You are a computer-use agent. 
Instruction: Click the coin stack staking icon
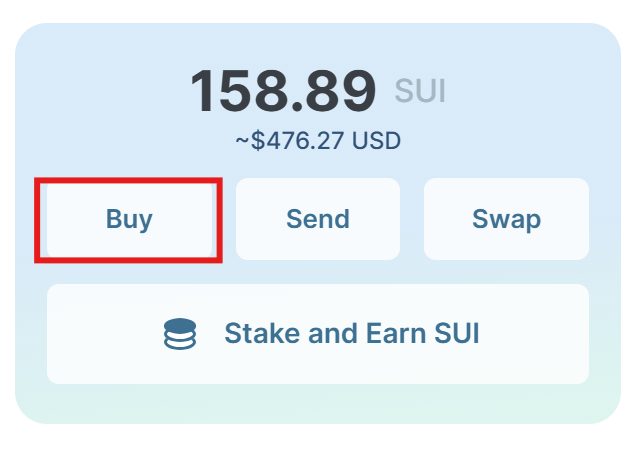coord(180,334)
